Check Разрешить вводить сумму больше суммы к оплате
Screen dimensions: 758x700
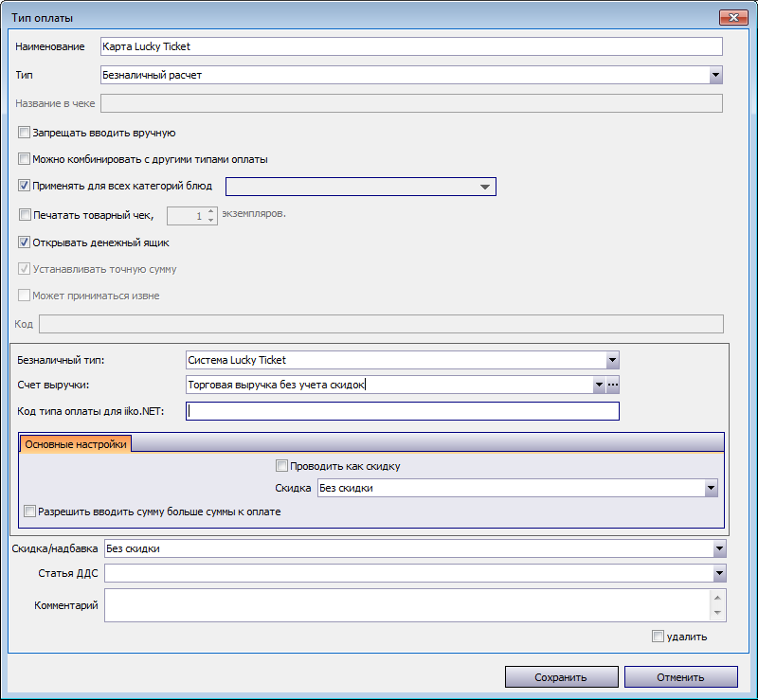[30, 511]
